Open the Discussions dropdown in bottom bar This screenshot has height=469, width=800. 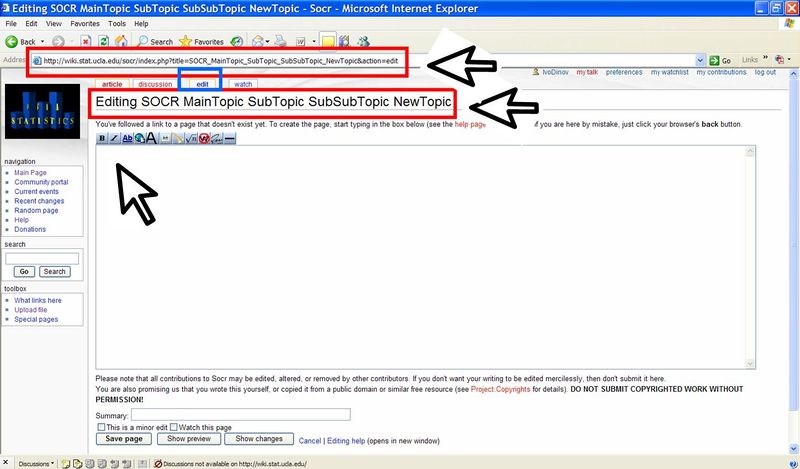(36, 464)
